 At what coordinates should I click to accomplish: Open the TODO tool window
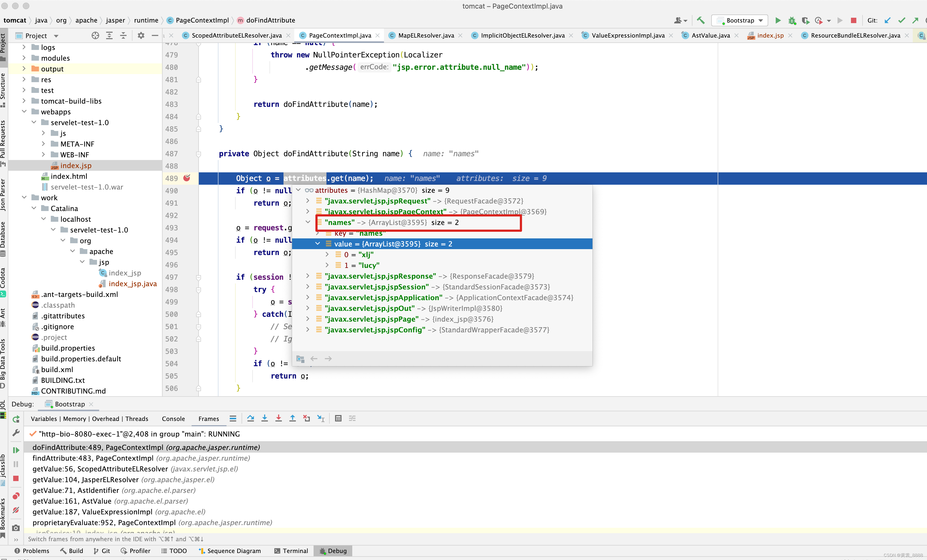click(174, 551)
